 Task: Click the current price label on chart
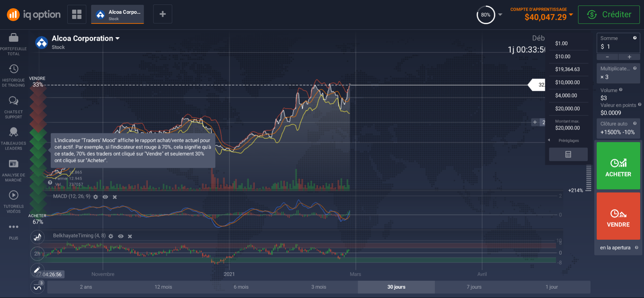coord(537,85)
